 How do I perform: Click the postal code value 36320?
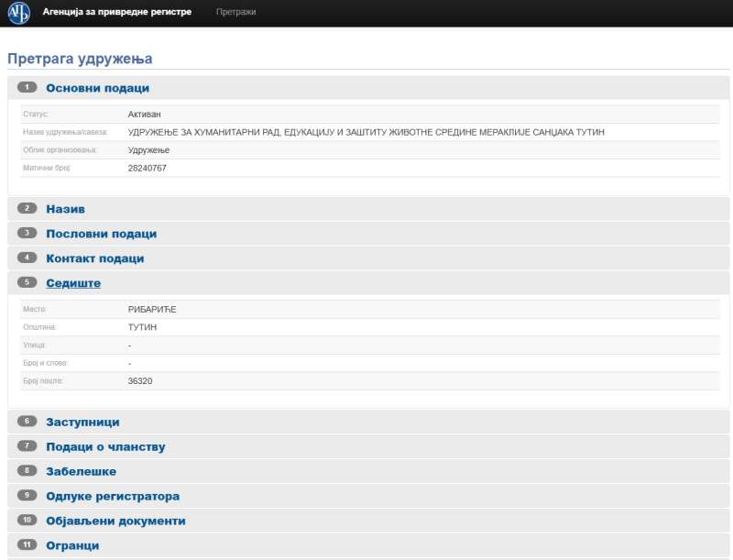point(140,380)
